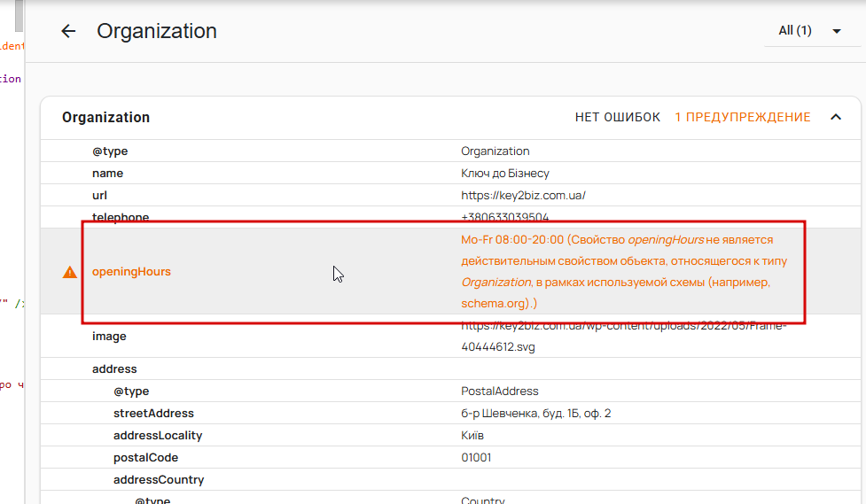Go back with the left arrow icon
Image resolution: width=866 pixels, height=504 pixels.
[x=68, y=31]
